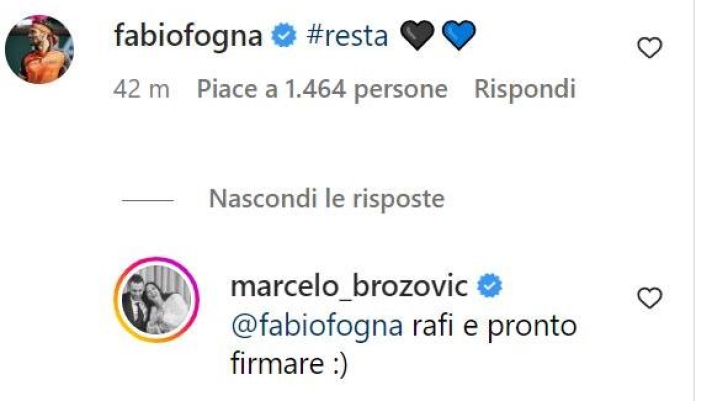
Task: Open marcelo_brozovic's story from his avatar
Action: pyautogui.click(x=157, y=300)
